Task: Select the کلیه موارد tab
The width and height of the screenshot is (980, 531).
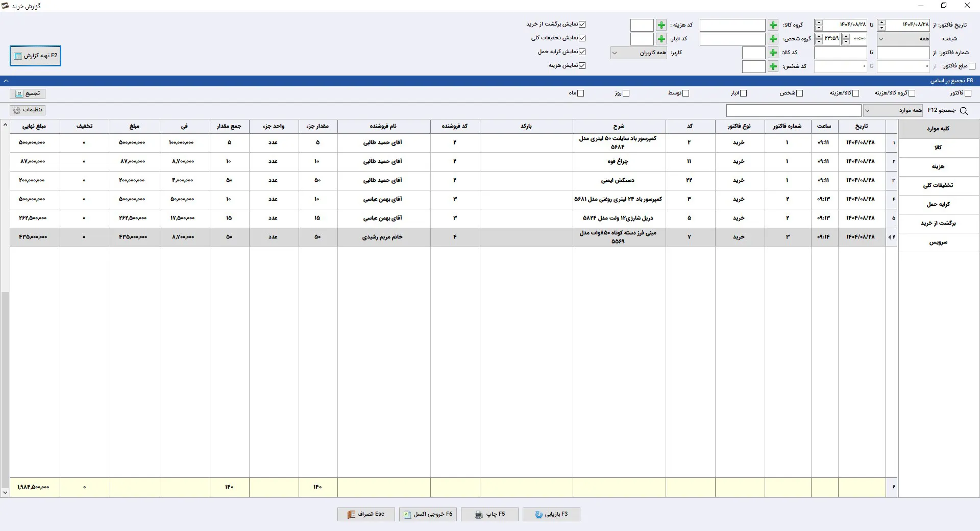Action: [939, 129]
